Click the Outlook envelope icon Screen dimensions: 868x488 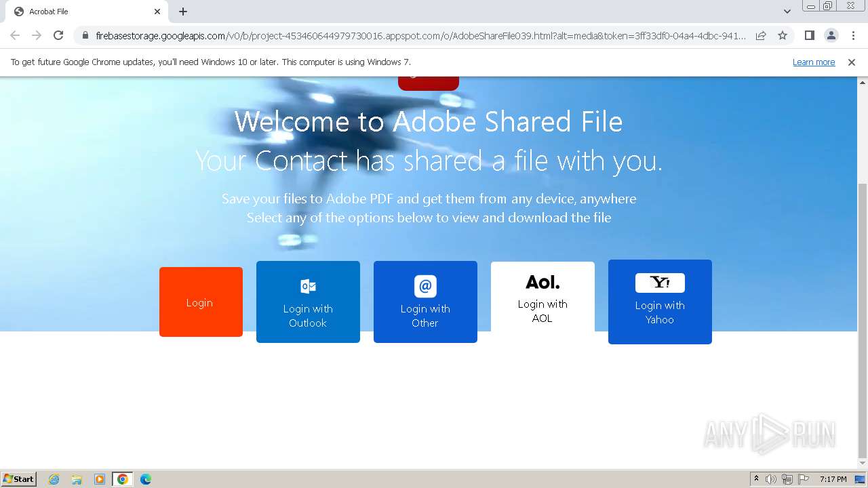coord(308,286)
